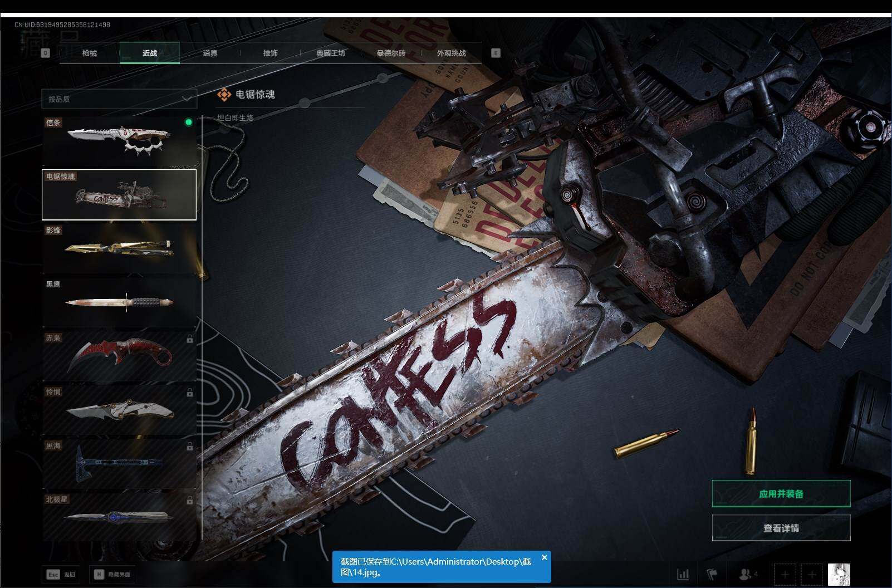
Task: Click the 坦白即生路 subtitle text
Action: point(235,118)
